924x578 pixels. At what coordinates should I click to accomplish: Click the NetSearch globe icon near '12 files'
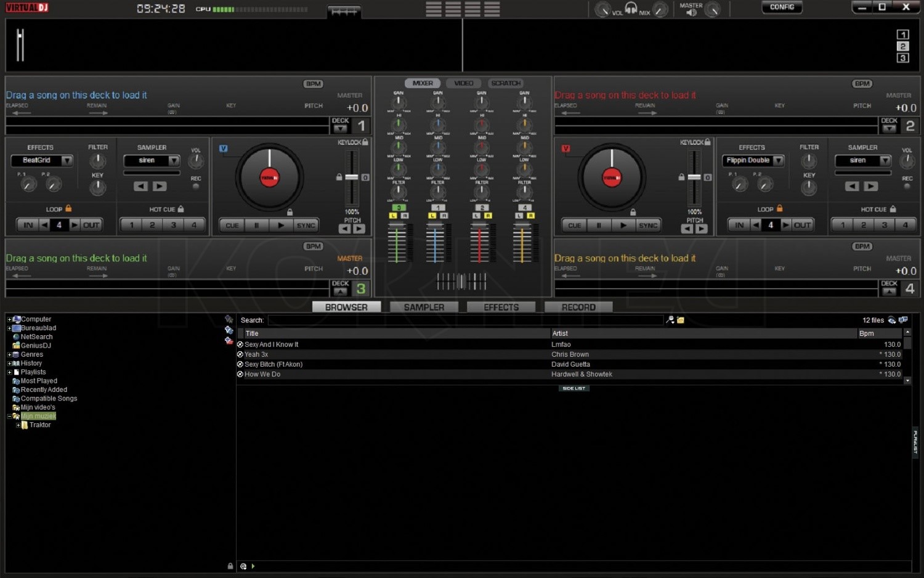[891, 320]
